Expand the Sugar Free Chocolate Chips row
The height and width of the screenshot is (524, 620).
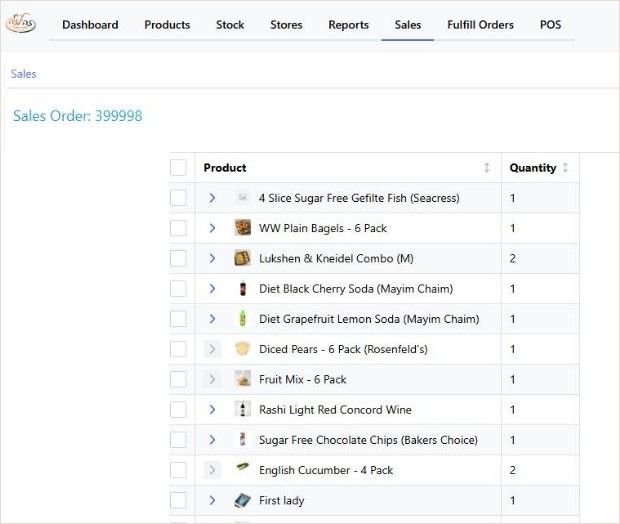(x=212, y=440)
